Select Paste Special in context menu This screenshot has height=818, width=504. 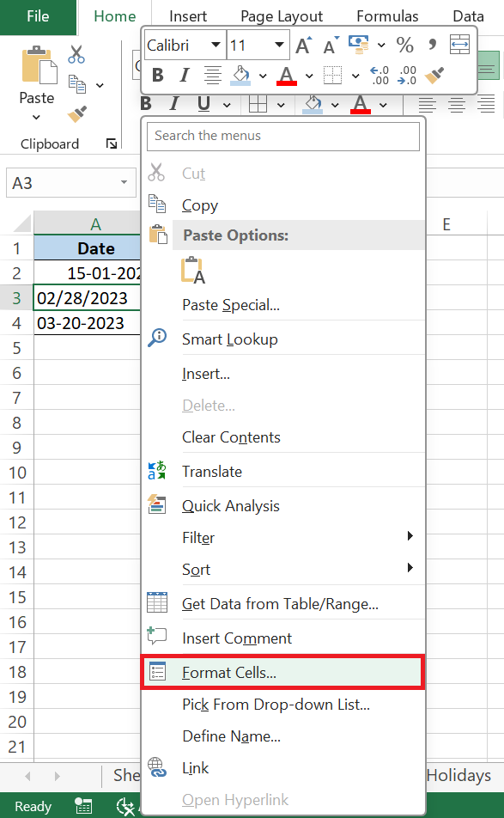coord(283,305)
